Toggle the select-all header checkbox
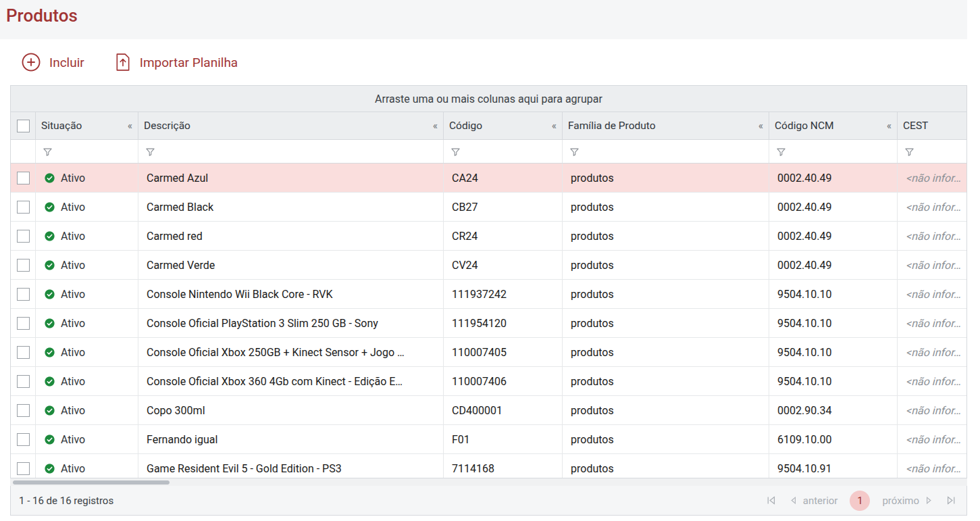The height and width of the screenshot is (521, 980). [x=24, y=126]
